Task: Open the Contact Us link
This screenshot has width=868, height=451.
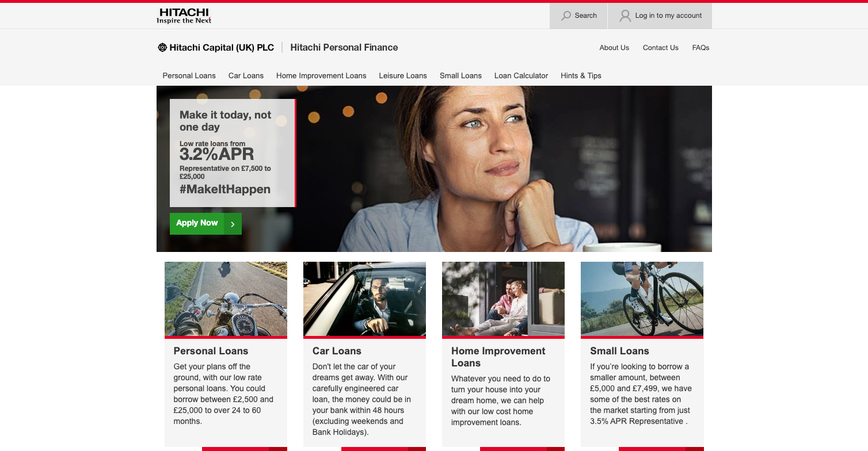Action: tap(660, 48)
